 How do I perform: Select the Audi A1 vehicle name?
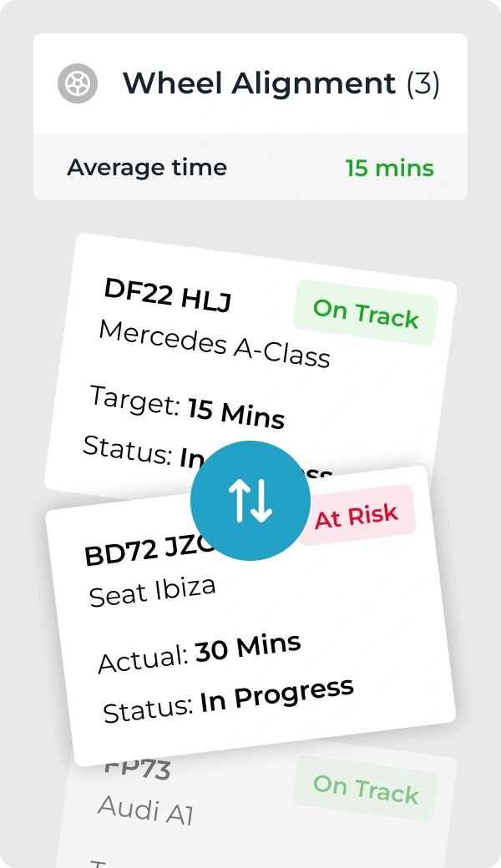146,808
